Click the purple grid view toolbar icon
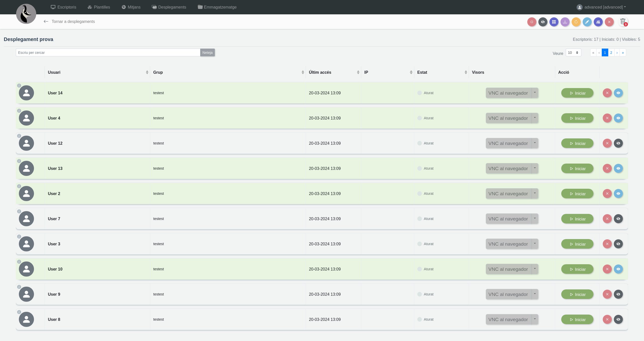Image resolution: width=644 pixels, height=341 pixels. pos(554,22)
